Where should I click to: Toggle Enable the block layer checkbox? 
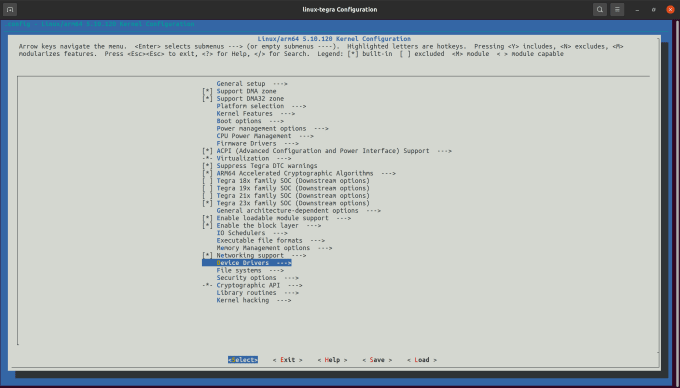click(208, 225)
